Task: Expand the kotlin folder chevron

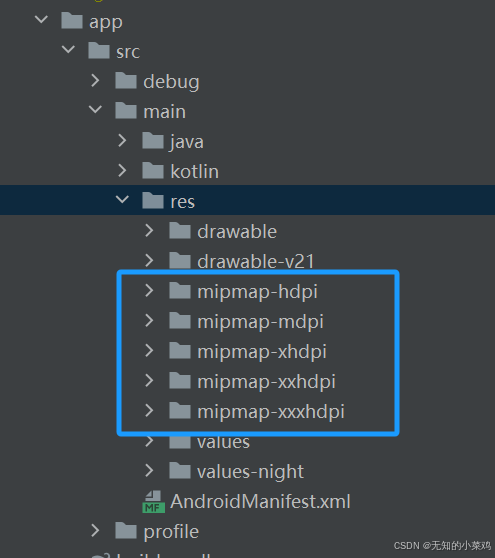Action: pyautogui.click(x=122, y=170)
